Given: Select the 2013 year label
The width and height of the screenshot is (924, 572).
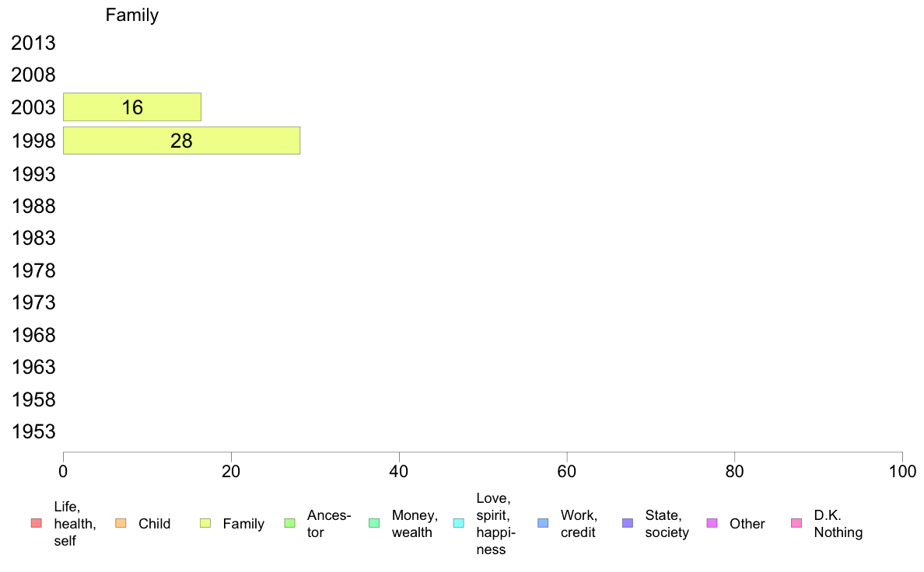Looking at the screenshot, I should point(33,43).
